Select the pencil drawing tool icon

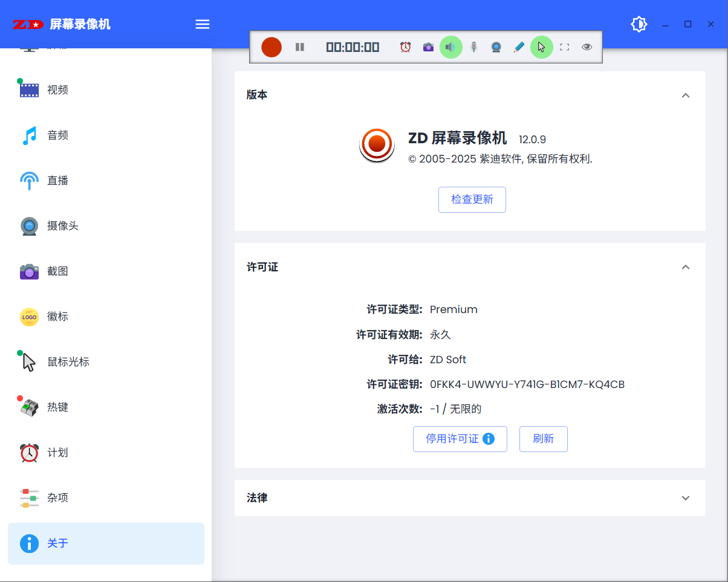[518, 47]
